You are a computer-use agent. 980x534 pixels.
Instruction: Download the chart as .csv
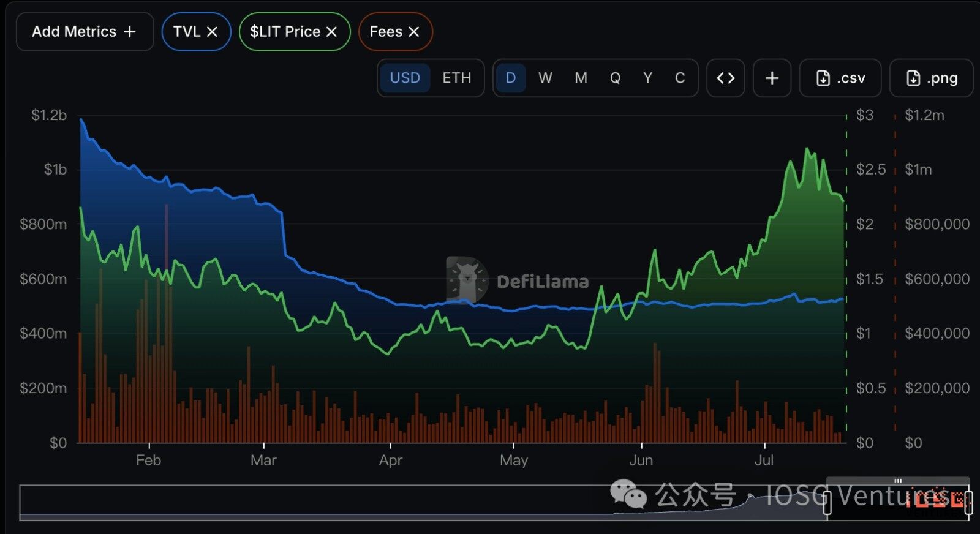coord(840,78)
